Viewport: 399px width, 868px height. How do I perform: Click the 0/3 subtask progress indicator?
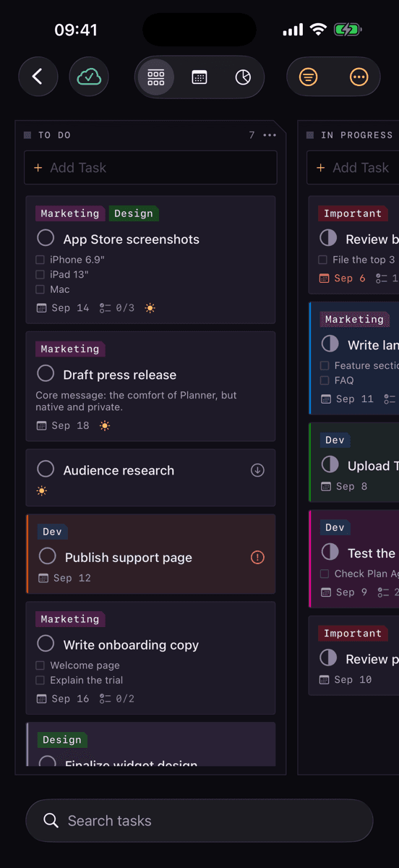point(117,308)
